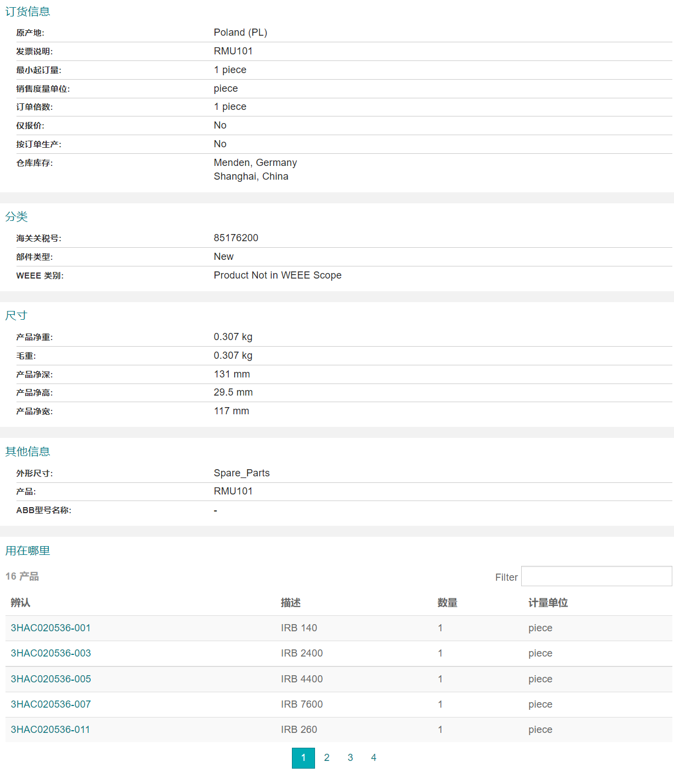Sort by the 辨认 column header
This screenshot has height=784, width=674.
(20, 603)
